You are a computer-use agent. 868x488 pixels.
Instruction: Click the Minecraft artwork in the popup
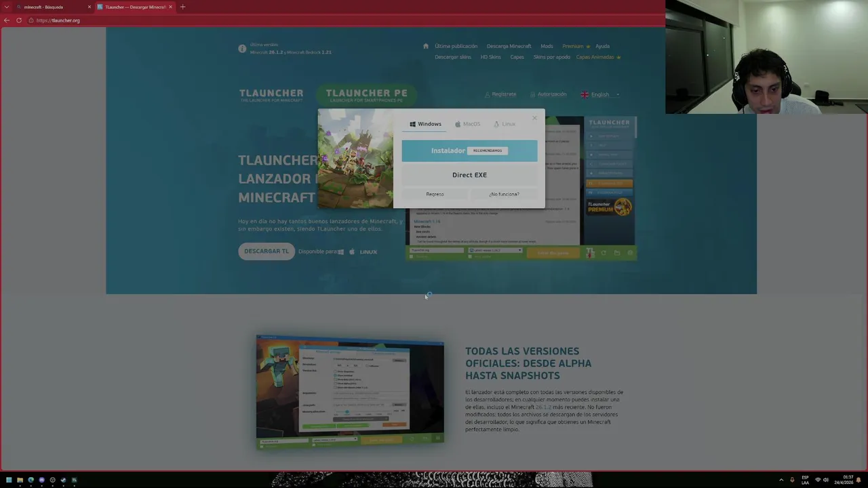[355, 159]
